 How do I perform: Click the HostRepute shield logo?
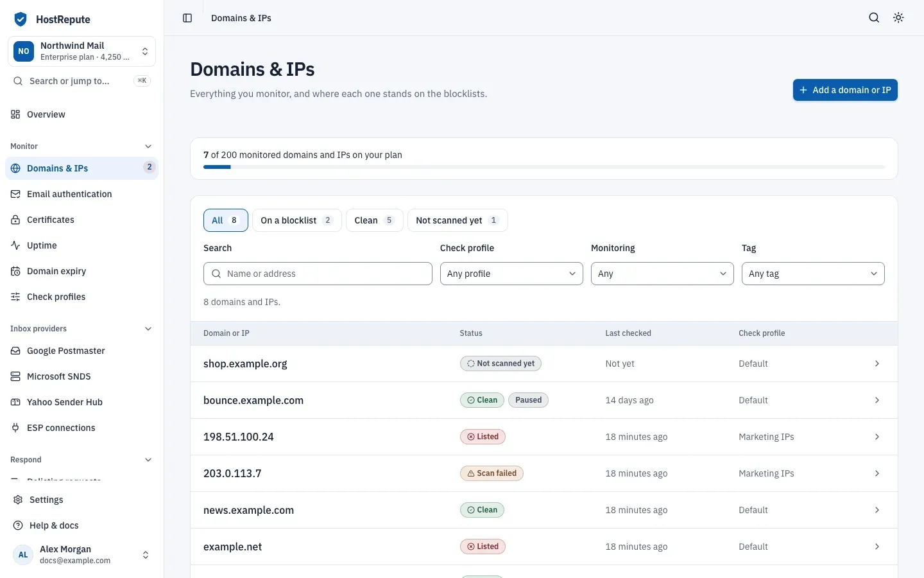click(x=21, y=19)
